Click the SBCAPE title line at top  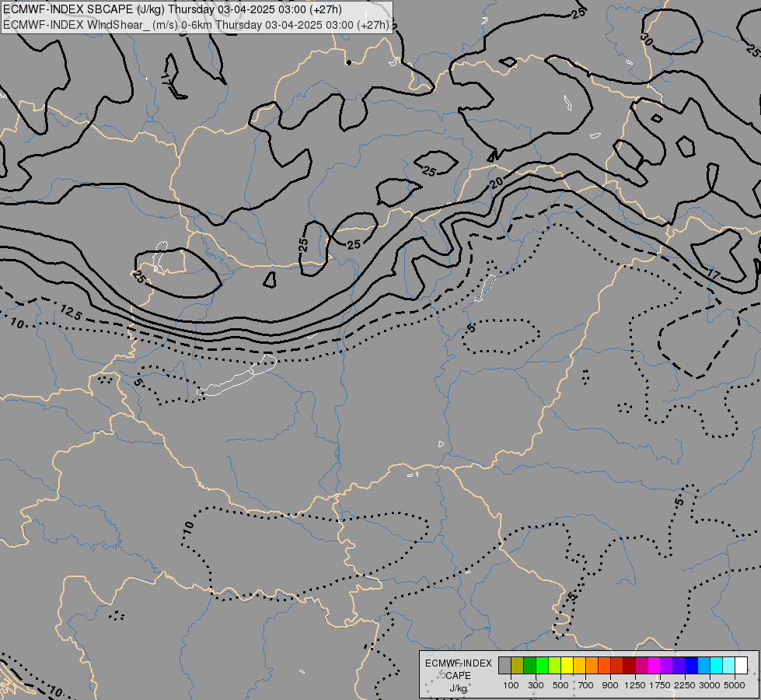point(173,9)
